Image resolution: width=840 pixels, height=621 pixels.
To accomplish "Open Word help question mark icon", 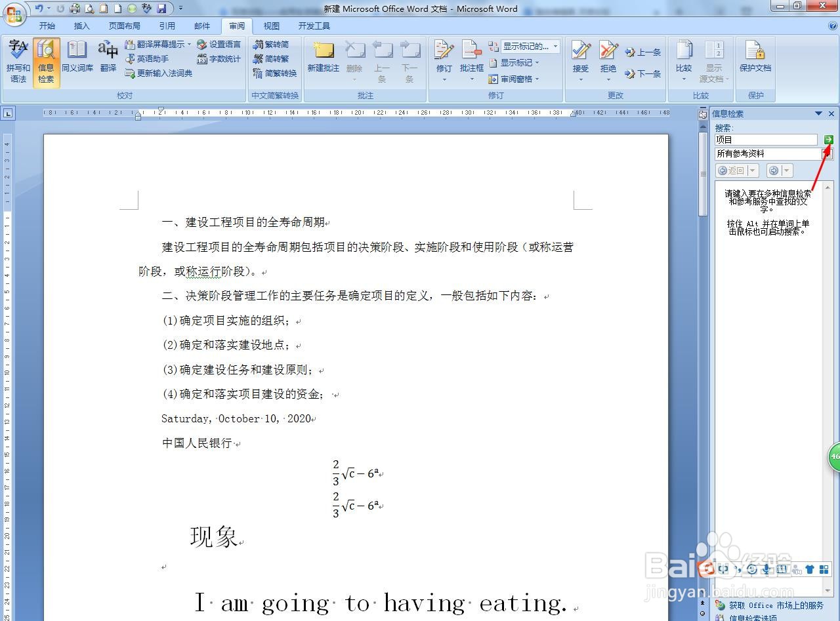I will point(832,26).
